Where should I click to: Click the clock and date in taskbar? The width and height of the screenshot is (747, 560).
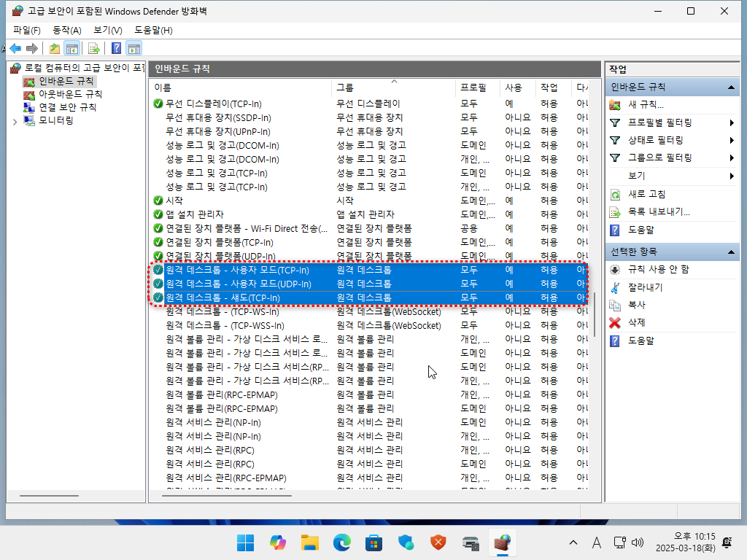[x=686, y=542]
